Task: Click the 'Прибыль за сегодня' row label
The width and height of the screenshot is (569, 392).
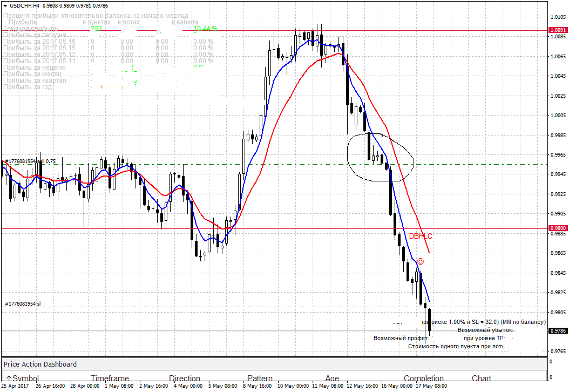Action: (35, 35)
